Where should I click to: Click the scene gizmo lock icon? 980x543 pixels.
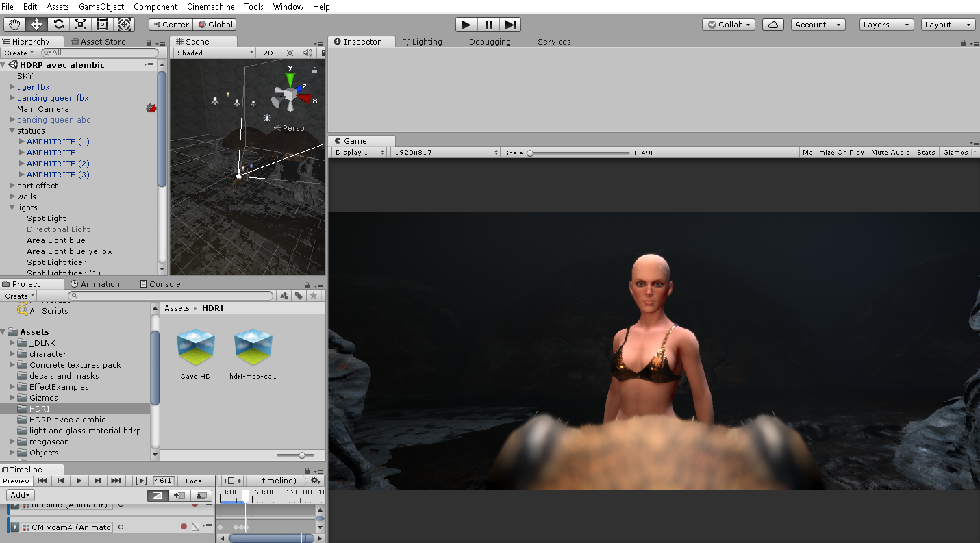coord(315,70)
